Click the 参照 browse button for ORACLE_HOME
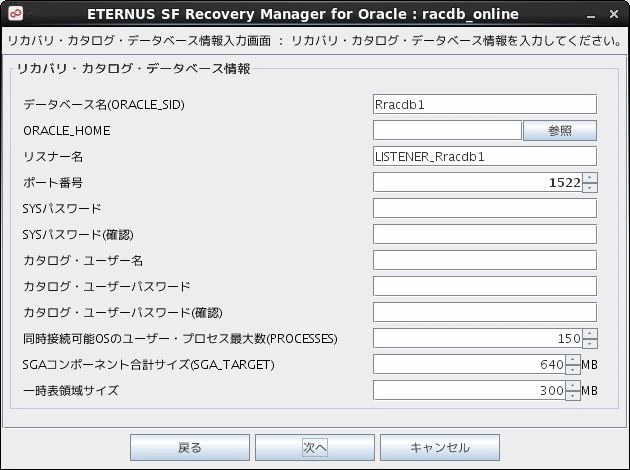Image resolution: width=630 pixels, height=470 pixels. coord(560,131)
